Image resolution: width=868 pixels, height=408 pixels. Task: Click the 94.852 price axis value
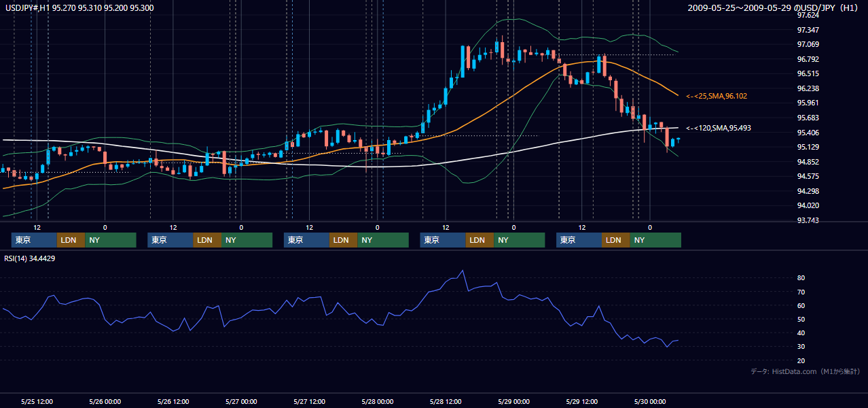point(808,162)
